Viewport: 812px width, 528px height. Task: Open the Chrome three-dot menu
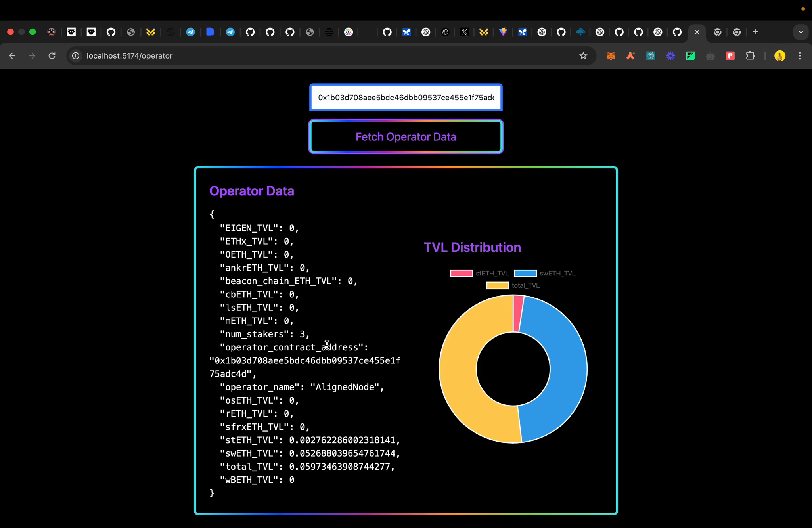coord(800,56)
